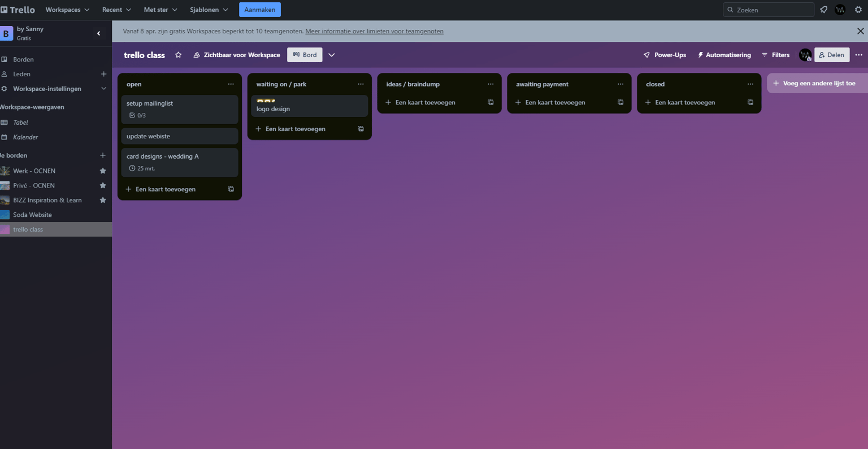This screenshot has width=868, height=449.
Task: Star the trello class board
Action: pos(179,55)
